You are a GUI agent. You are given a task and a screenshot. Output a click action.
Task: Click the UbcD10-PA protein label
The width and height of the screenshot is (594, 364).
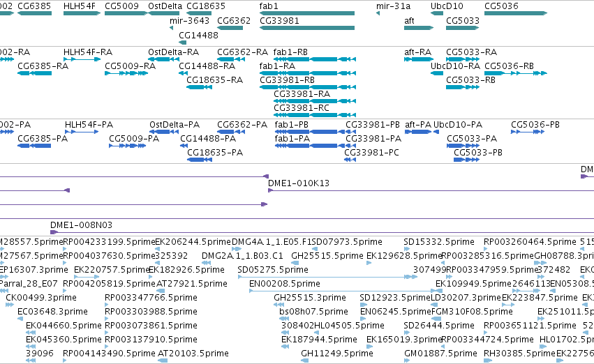click(458, 125)
